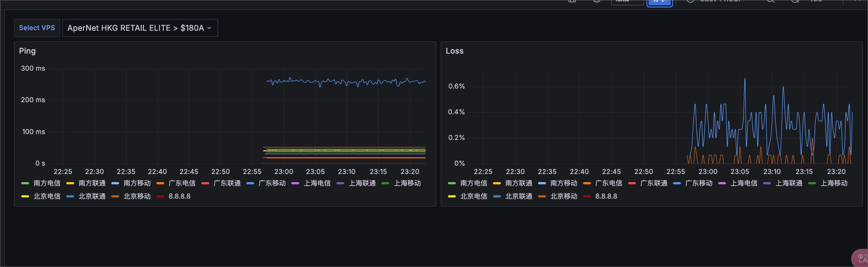Click the 200 ms axis label in Ping
This screenshot has height=267, width=868.
point(33,100)
